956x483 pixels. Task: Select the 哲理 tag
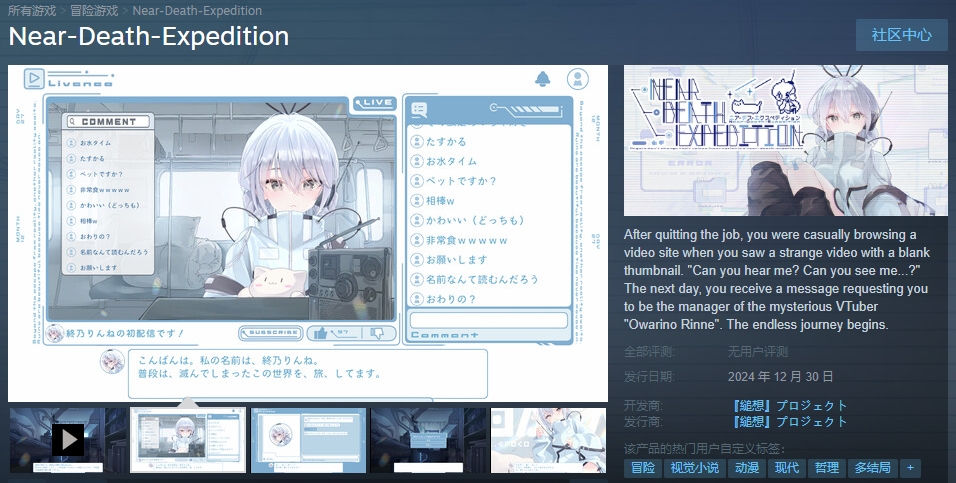coord(827,468)
